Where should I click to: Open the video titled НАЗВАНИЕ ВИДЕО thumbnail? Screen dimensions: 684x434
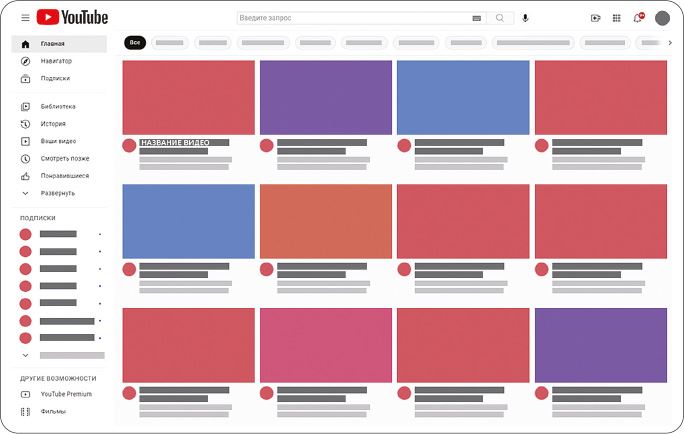[x=188, y=97]
